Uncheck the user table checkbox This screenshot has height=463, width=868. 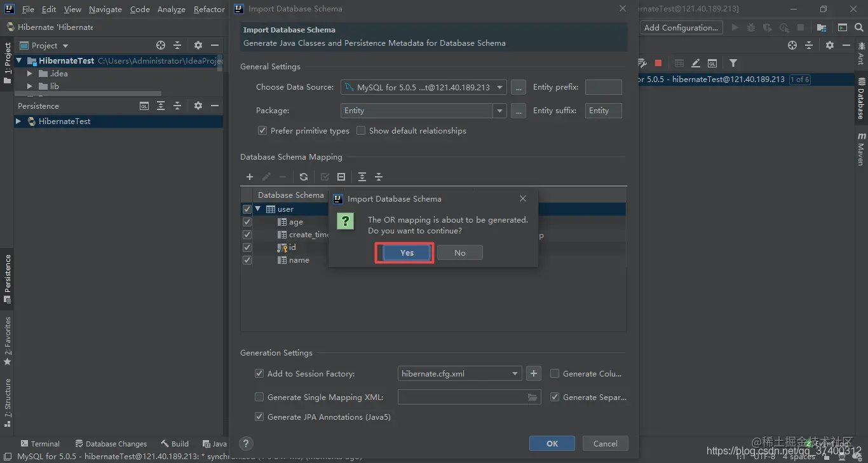tap(247, 209)
